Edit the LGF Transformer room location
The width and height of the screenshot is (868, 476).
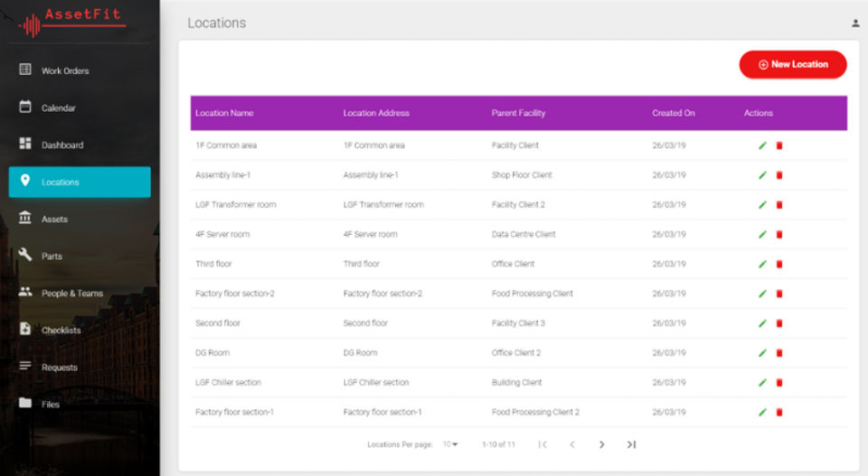click(762, 204)
